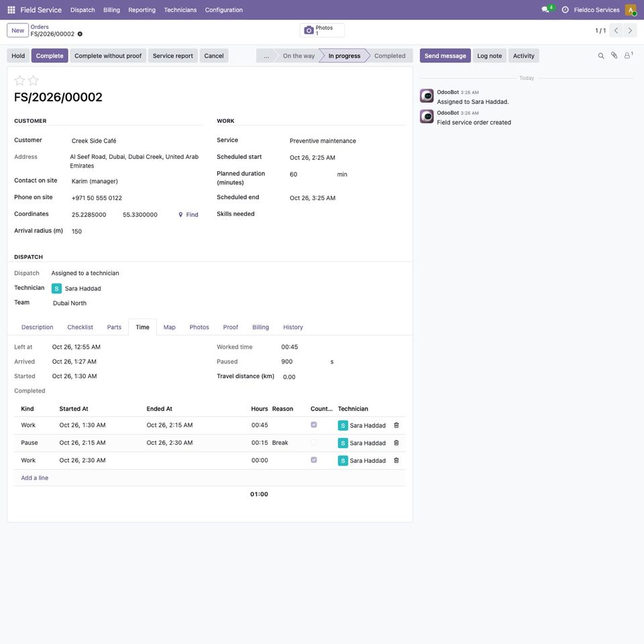Viewport: 644px width, 644px height.
Task: Delete the Work row started 2:30 AM
Action: [x=396, y=460]
